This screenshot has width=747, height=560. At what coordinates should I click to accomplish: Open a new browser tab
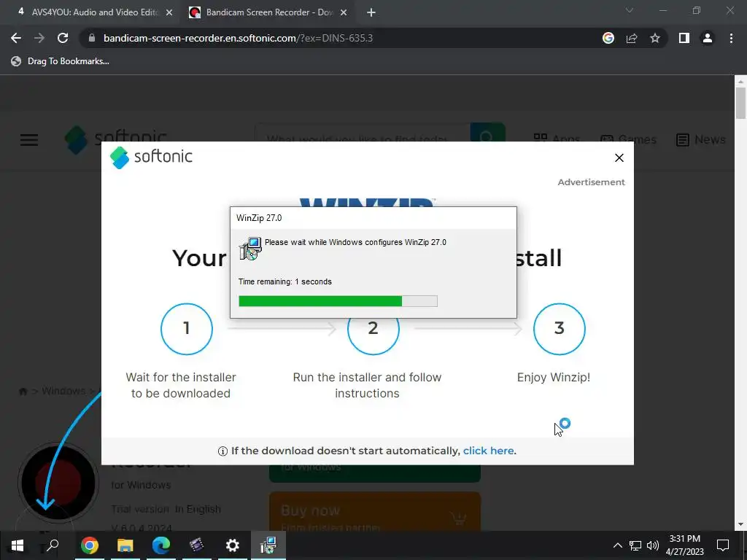coord(371,13)
